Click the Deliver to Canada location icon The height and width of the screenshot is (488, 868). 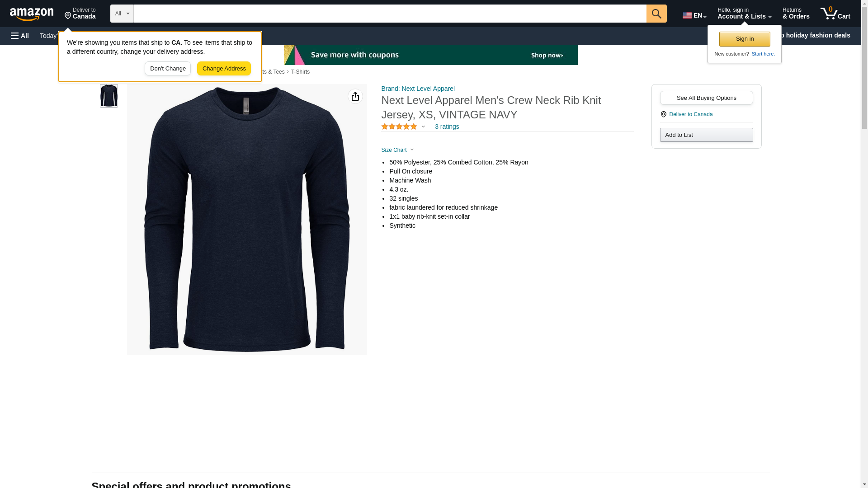(x=663, y=114)
